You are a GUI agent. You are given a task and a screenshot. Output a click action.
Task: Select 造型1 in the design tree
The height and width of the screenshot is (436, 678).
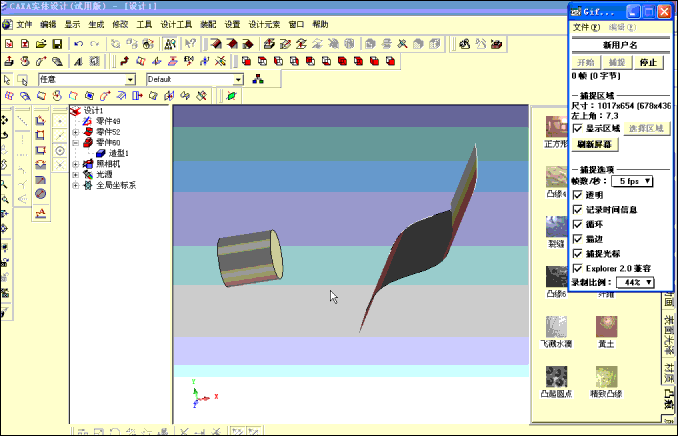point(118,153)
